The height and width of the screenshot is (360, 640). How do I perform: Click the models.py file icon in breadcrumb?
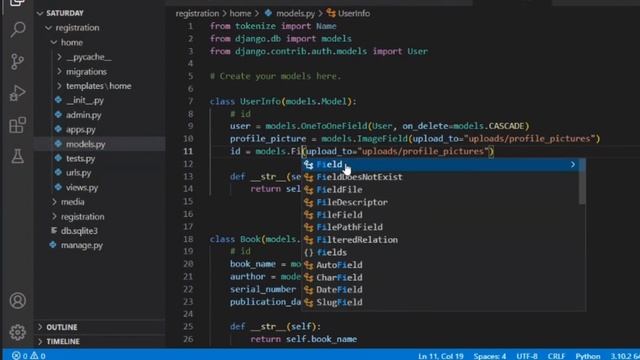click(x=268, y=13)
